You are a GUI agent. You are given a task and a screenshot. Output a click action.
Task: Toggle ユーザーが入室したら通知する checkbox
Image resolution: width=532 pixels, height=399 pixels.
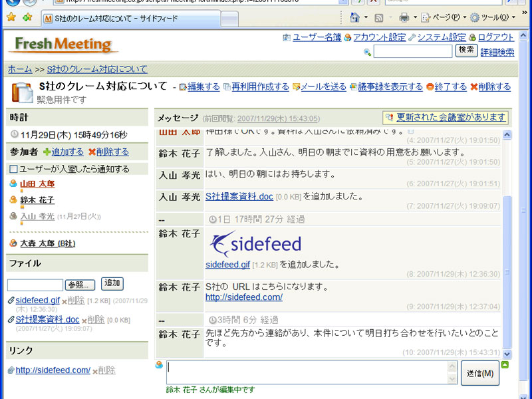[x=13, y=169]
